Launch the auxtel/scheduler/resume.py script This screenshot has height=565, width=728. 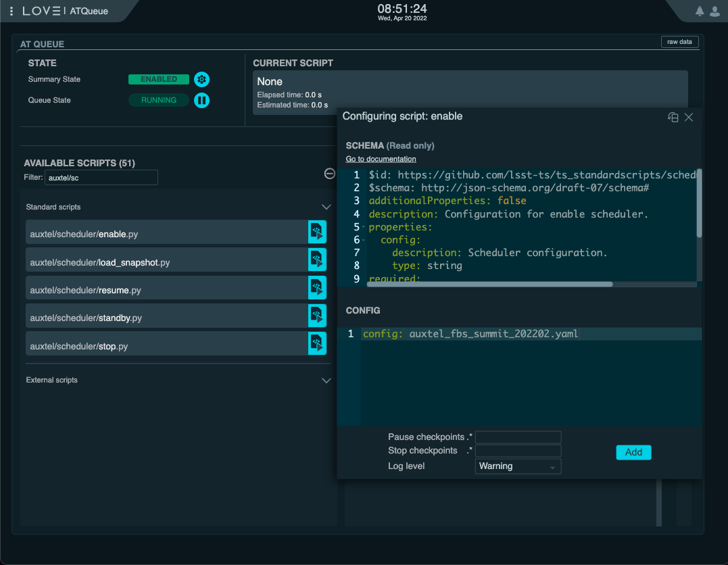317,287
